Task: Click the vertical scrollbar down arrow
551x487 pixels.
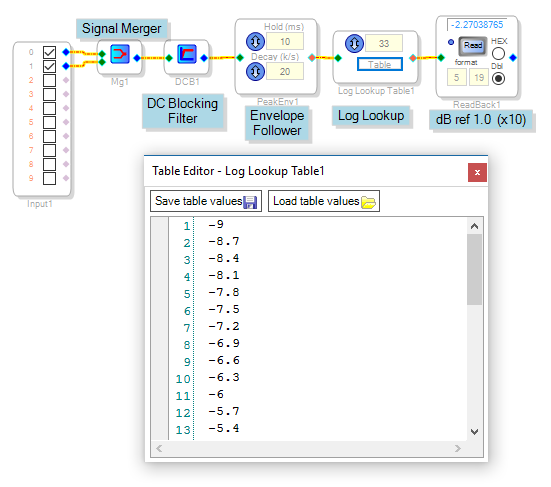Action: pos(474,432)
